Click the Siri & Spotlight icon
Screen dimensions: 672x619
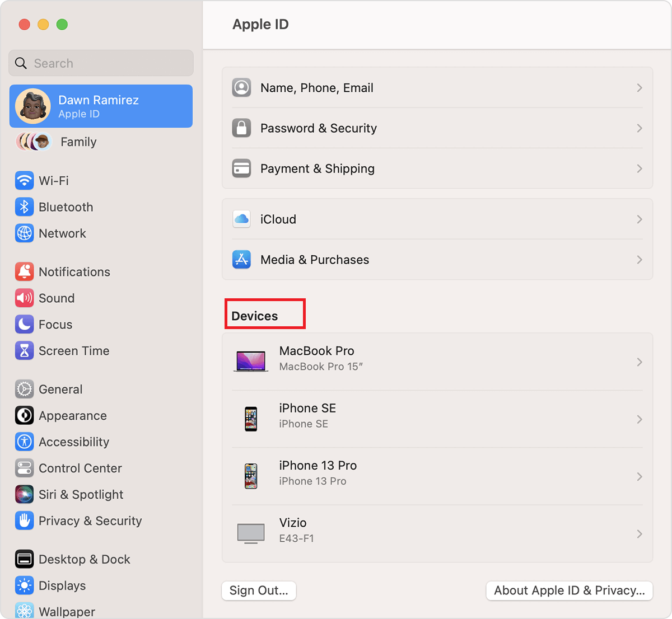(x=24, y=494)
